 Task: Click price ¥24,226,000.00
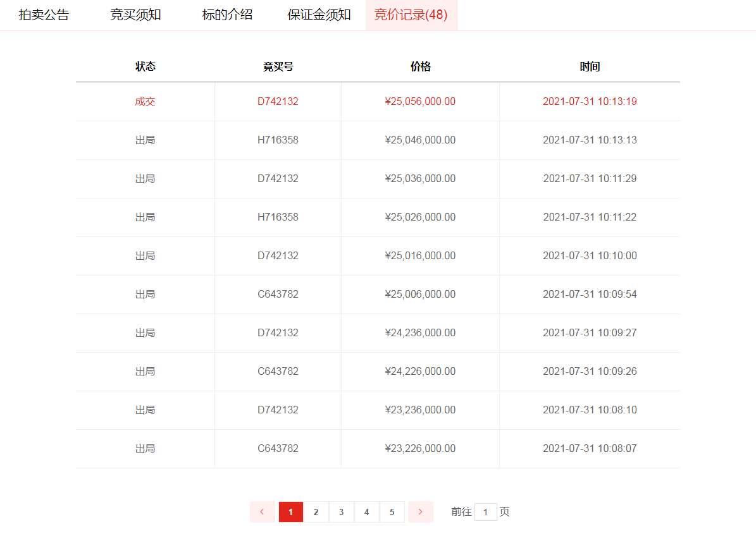point(421,371)
